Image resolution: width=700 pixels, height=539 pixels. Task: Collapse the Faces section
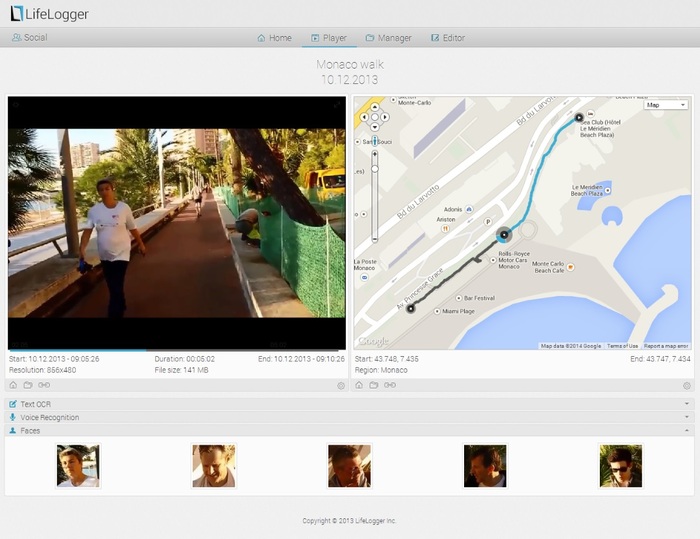tap(349, 431)
